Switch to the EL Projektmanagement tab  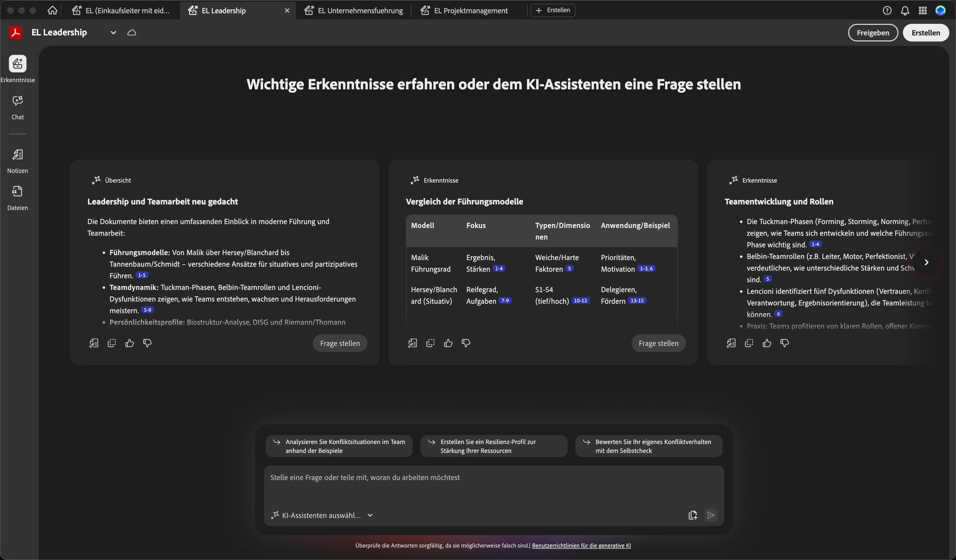pos(471,11)
